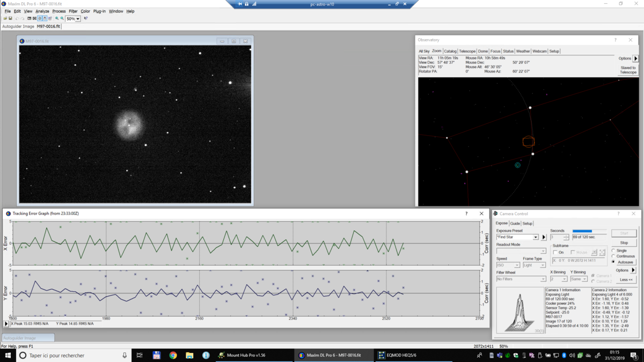Image resolution: width=644 pixels, height=362 pixels.
Task: Click the Stop exposure button
Action: pyautogui.click(x=624, y=243)
